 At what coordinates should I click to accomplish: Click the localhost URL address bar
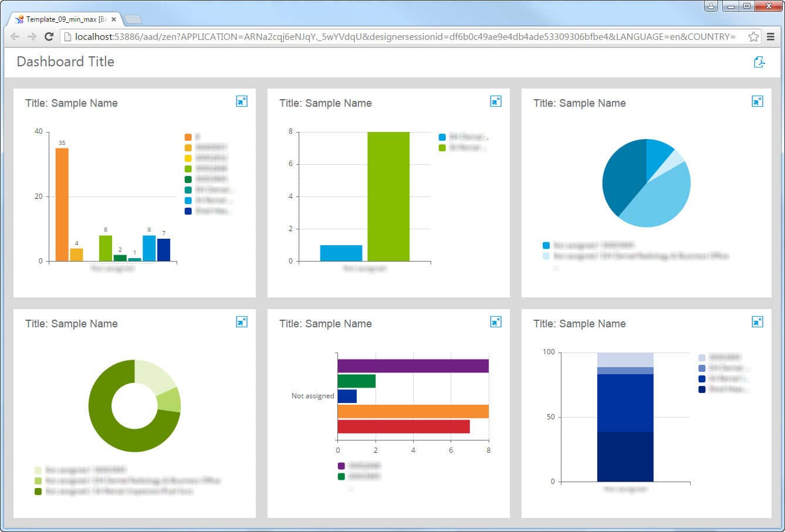[x=405, y=36]
